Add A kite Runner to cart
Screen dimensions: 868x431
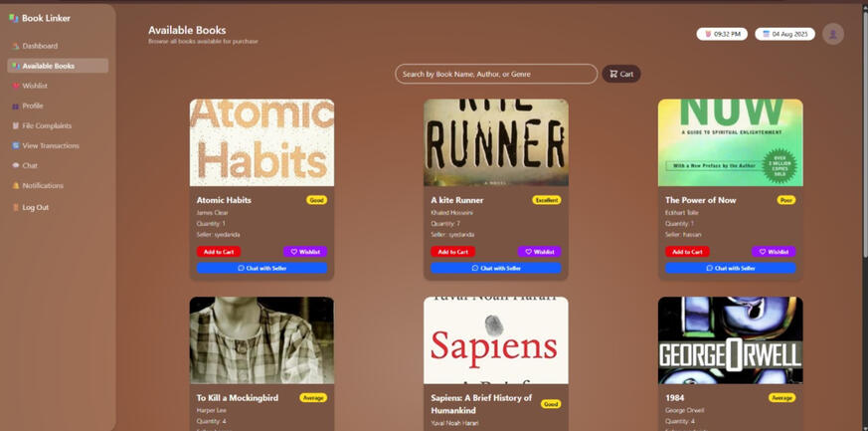click(x=452, y=252)
